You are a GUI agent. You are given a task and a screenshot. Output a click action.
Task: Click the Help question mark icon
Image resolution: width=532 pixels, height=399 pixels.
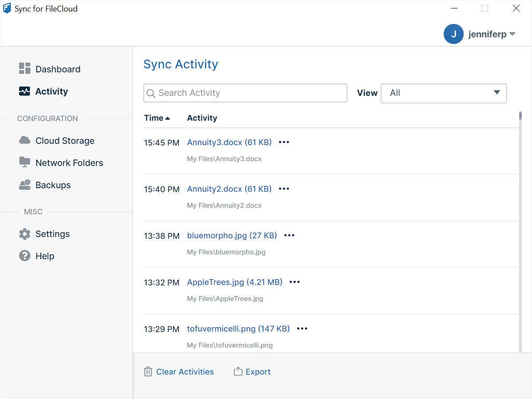pyautogui.click(x=24, y=256)
